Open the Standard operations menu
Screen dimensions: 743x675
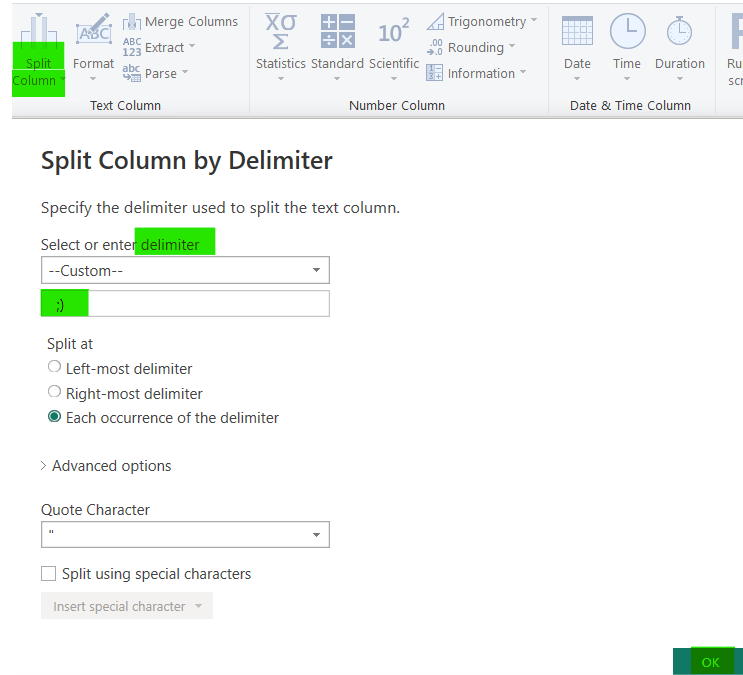click(337, 47)
